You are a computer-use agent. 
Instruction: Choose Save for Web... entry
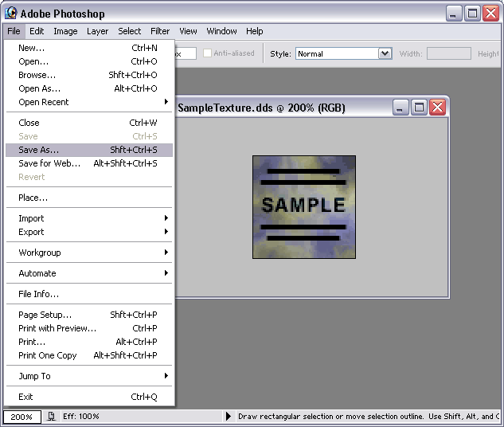89,163
